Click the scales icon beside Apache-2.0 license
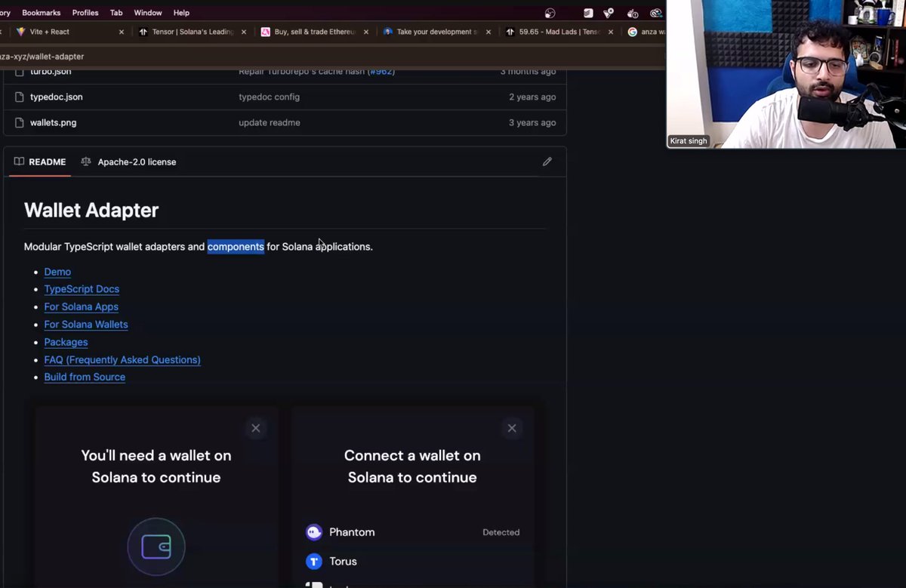Screen dimensions: 906x588 [85, 162]
